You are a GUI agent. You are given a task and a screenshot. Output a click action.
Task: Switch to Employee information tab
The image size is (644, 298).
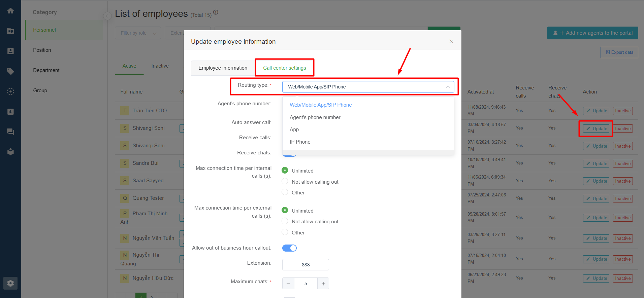[223, 68]
